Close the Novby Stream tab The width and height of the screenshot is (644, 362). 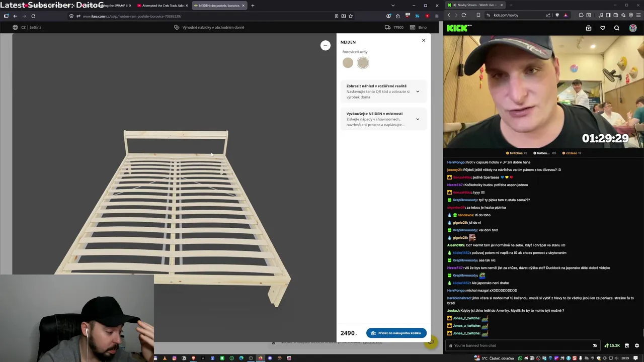pos(502,5)
